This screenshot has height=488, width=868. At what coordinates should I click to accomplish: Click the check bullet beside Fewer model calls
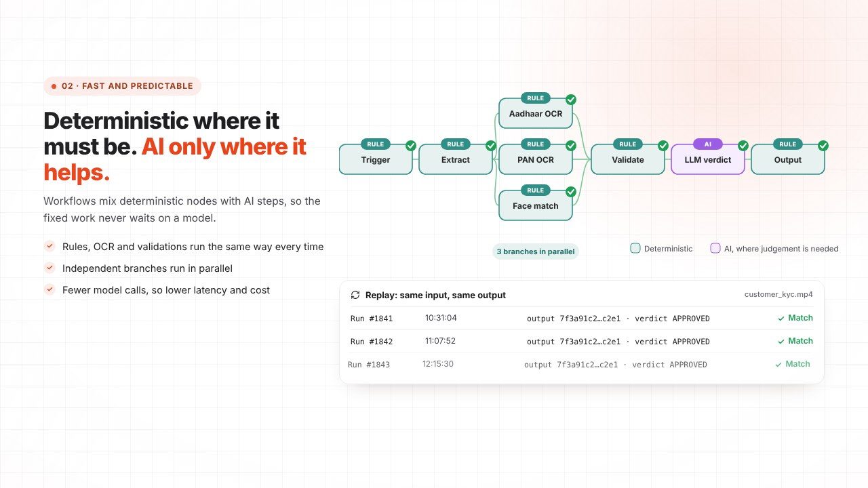50,289
